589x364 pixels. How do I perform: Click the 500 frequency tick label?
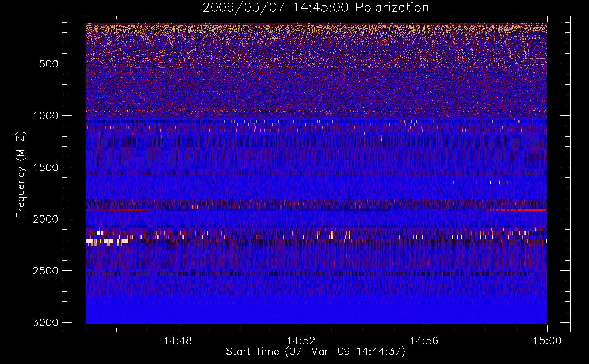pos(48,64)
